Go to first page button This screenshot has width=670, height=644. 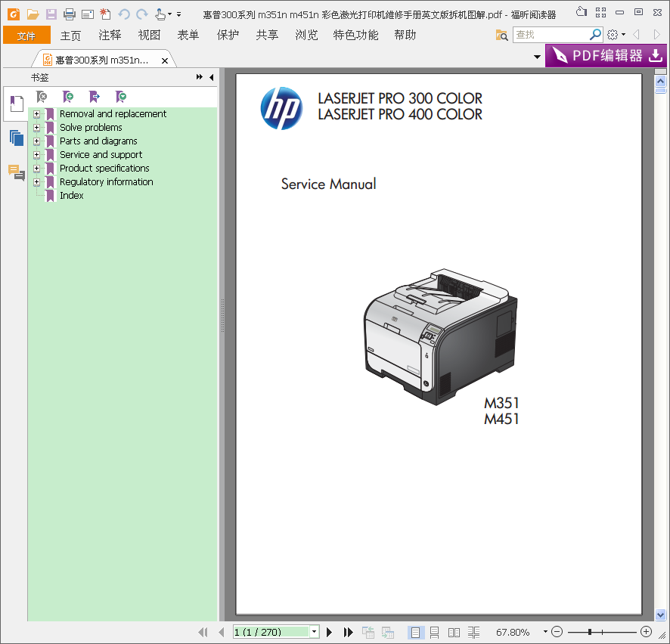203,632
